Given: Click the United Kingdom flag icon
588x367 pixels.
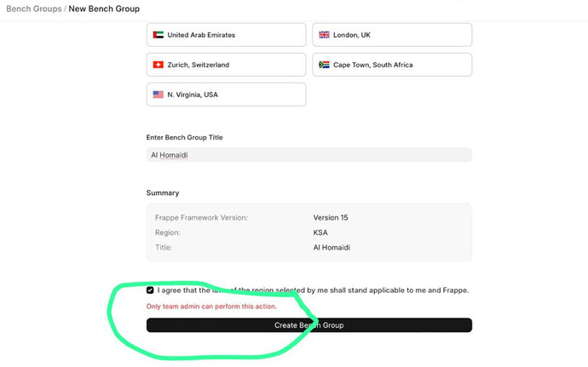Looking at the screenshot, I should (324, 35).
